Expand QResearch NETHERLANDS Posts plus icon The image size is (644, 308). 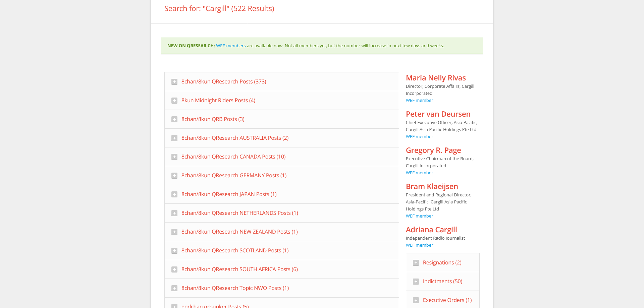[x=174, y=213]
